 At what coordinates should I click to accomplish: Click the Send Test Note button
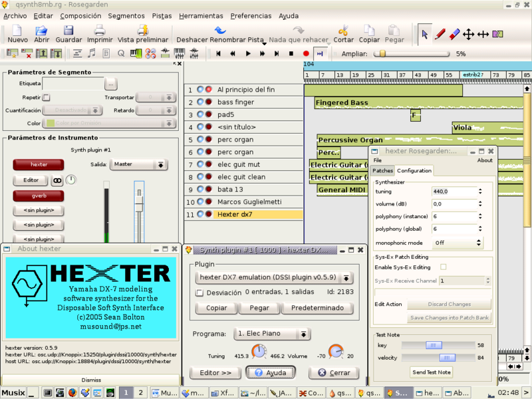pyautogui.click(x=431, y=372)
